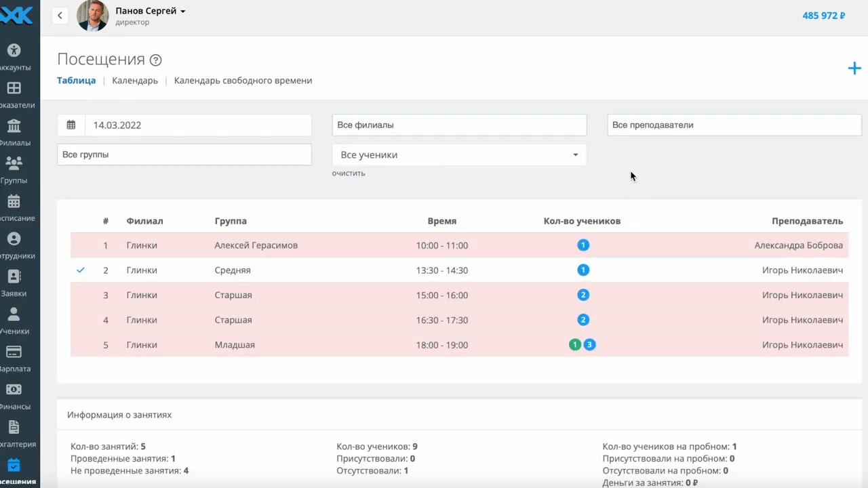Click the blue badge 2 in 16:30 row
This screenshot has height=488, width=868.
583,320
